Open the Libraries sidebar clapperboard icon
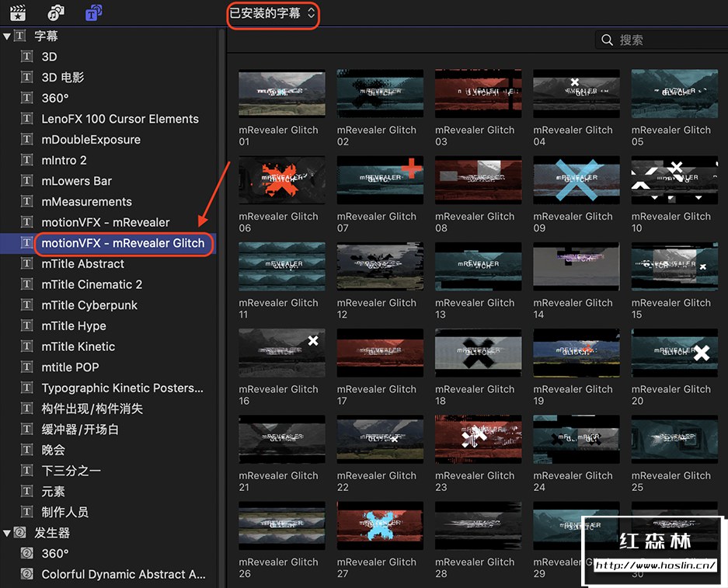Image resolution: width=728 pixels, height=588 pixels. point(18,13)
